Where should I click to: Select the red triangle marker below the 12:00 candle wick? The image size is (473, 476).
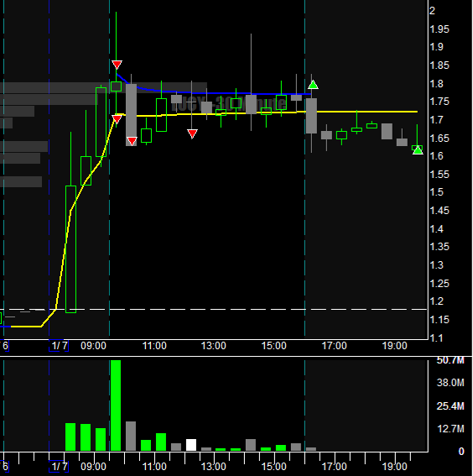[x=192, y=133]
